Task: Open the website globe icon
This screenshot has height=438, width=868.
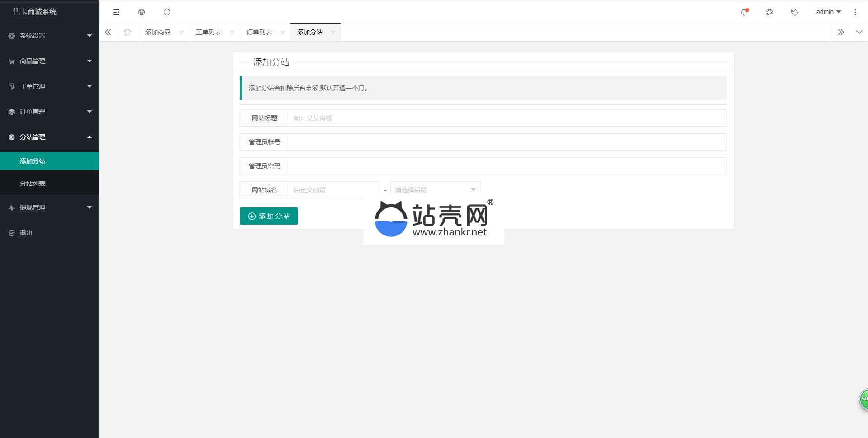Action: pyautogui.click(x=142, y=12)
